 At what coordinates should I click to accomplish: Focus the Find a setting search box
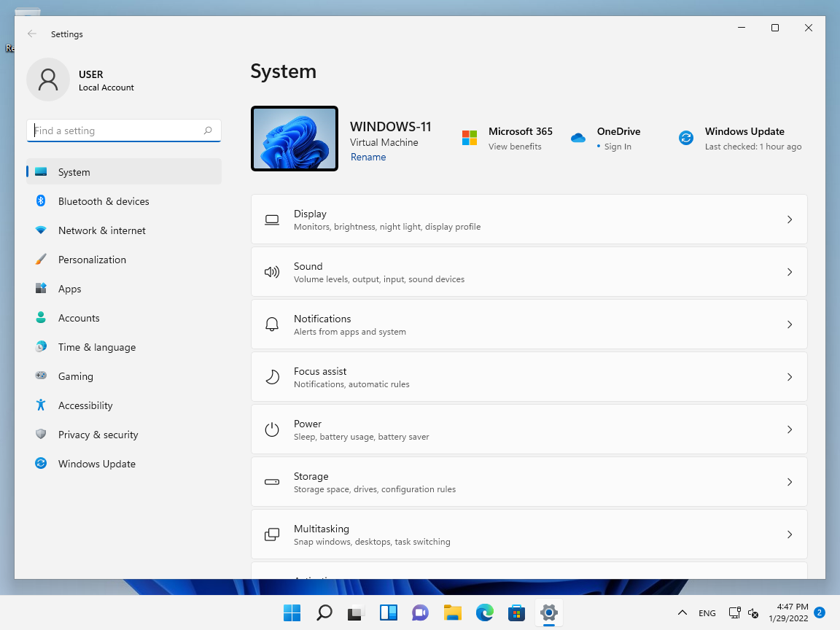click(x=124, y=131)
